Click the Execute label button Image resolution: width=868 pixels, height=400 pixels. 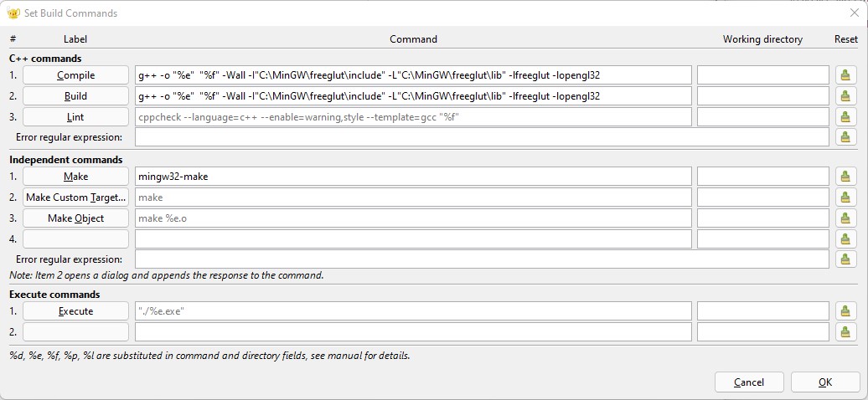pyautogui.click(x=75, y=311)
